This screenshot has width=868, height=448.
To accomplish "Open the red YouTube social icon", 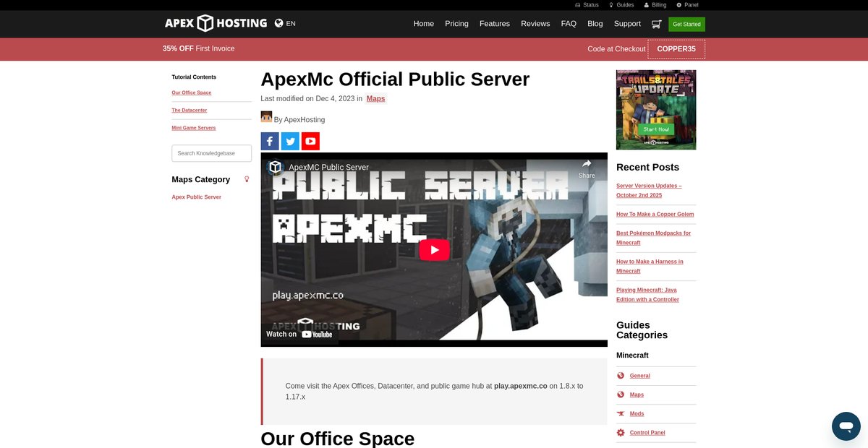I will click(x=310, y=141).
